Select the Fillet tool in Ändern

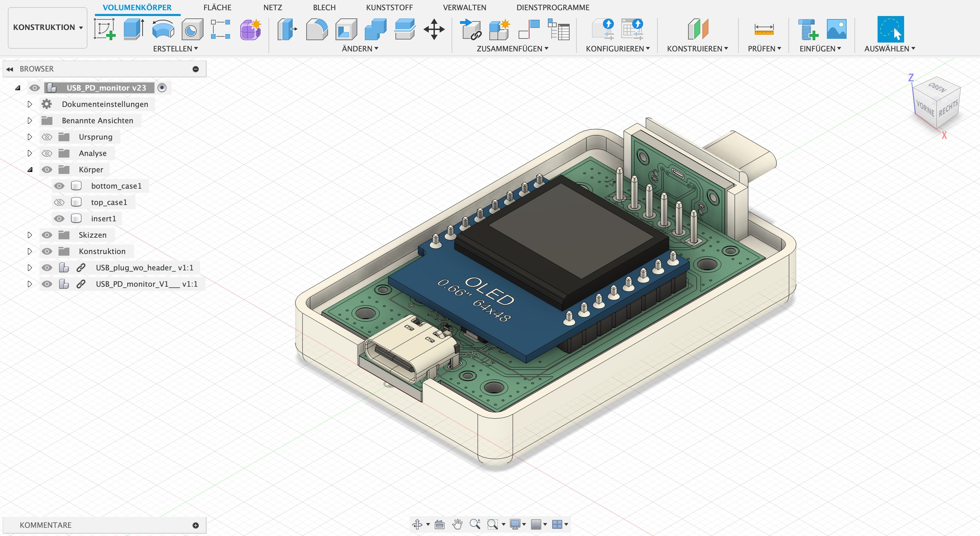[x=316, y=29]
